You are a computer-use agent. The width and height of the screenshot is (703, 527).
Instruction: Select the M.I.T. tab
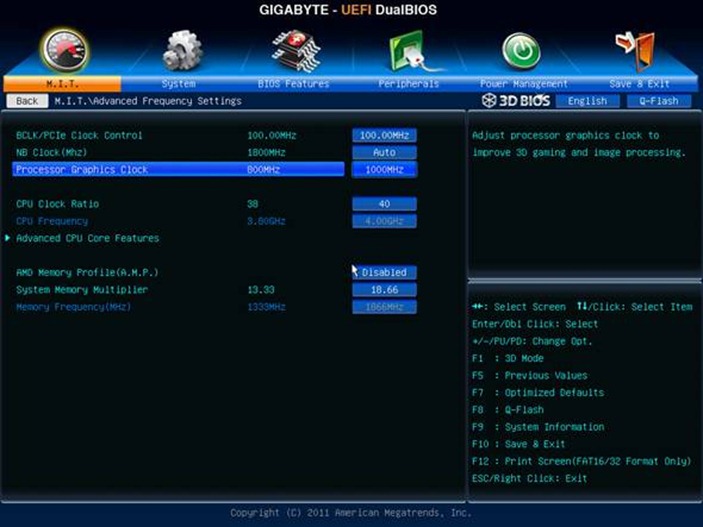(62, 84)
